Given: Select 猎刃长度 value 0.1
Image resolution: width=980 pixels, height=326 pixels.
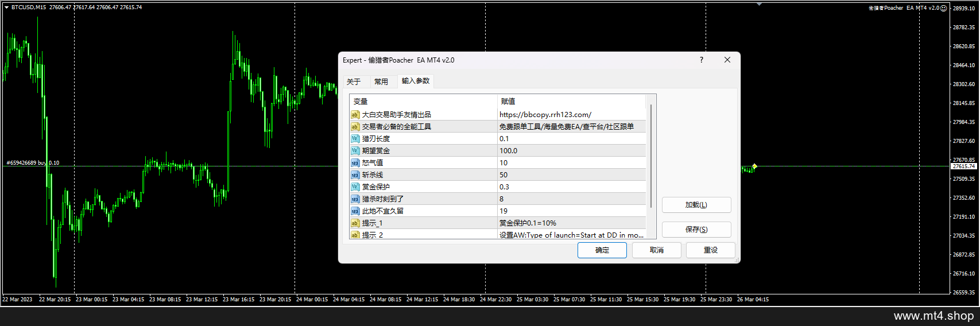Looking at the screenshot, I should (x=504, y=139).
